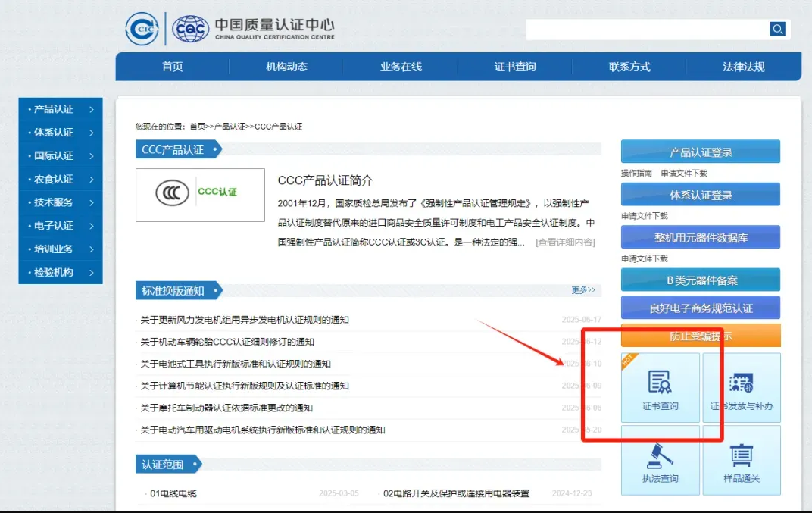812x513 pixels.
Task: Click the CIC logo at top left
Action: [x=141, y=29]
